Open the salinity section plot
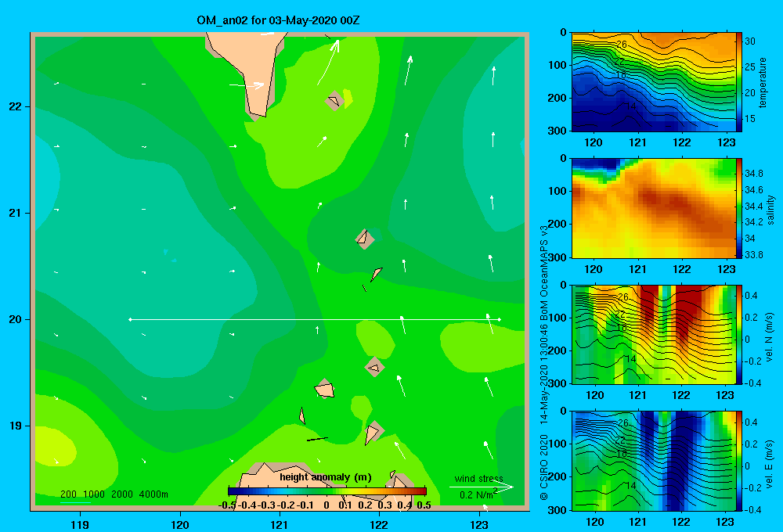Screen dimensions: 783x532 (x=654, y=208)
